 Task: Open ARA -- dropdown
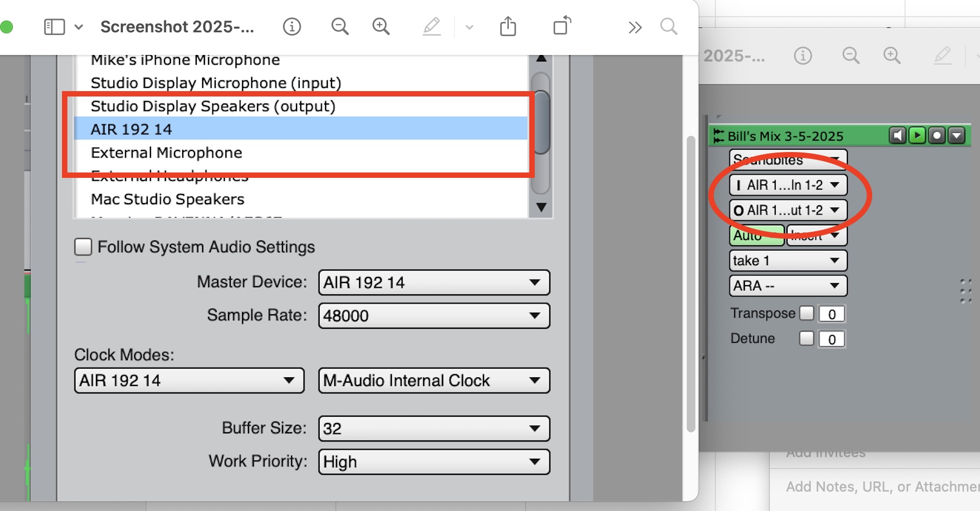[x=788, y=286]
